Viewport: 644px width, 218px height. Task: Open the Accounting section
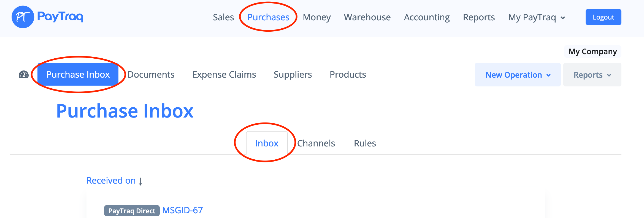[427, 17]
